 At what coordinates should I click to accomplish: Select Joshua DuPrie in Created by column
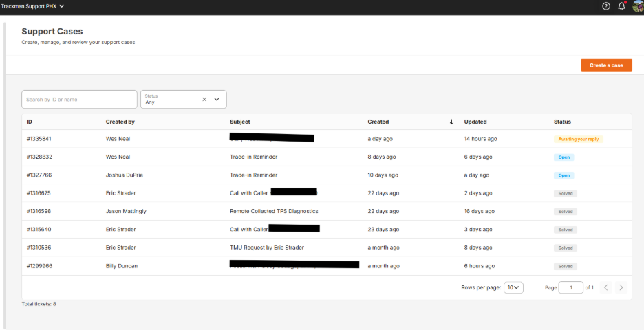(125, 175)
